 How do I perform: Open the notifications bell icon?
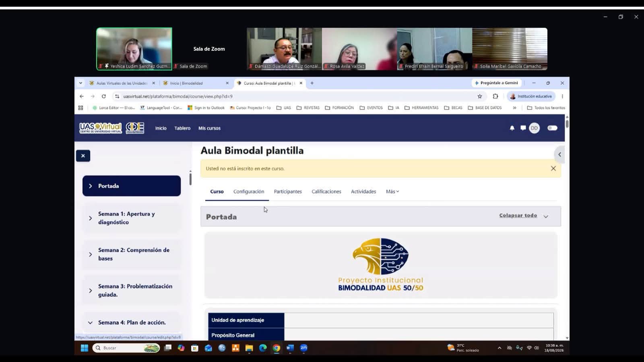click(512, 128)
